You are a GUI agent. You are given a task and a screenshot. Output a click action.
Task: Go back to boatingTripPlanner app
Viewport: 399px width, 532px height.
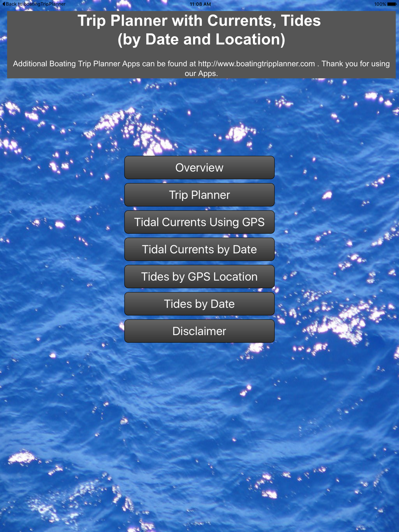(x=34, y=4)
